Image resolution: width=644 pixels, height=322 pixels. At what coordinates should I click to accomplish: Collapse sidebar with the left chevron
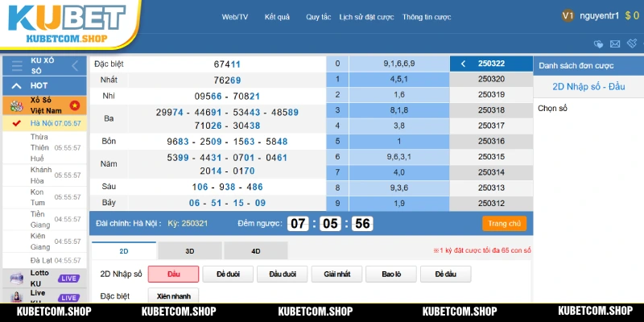tap(75, 66)
